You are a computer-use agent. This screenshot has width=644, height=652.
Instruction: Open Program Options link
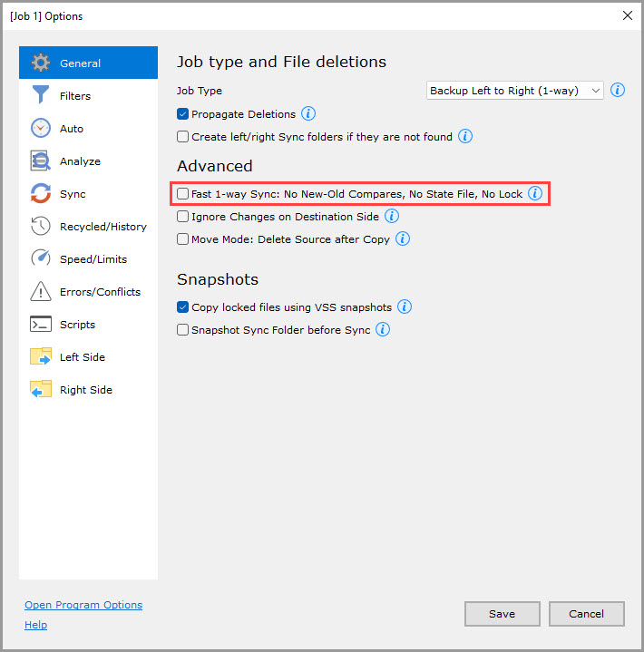83,605
